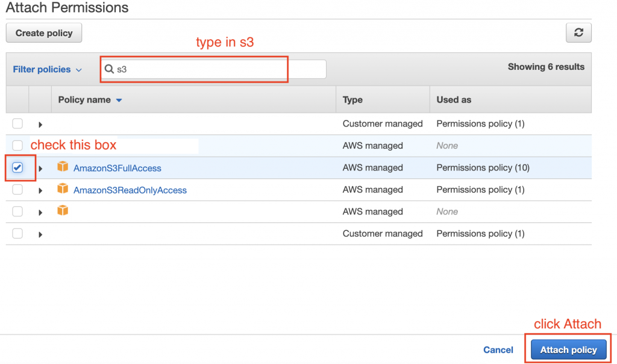The width and height of the screenshot is (617, 364).
Task: Click the Cancel link
Action: tap(498, 350)
